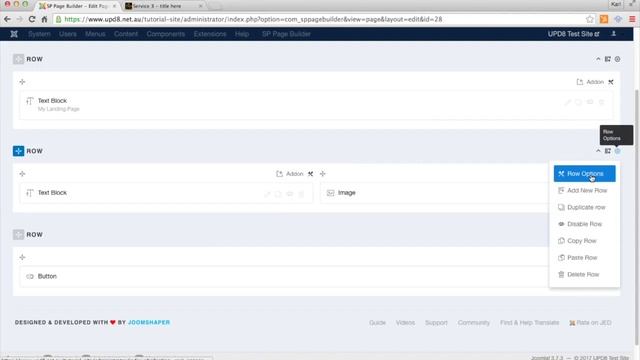Choose Add New Row in dropdown menu
640x360 pixels.
(x=584, y=191)
